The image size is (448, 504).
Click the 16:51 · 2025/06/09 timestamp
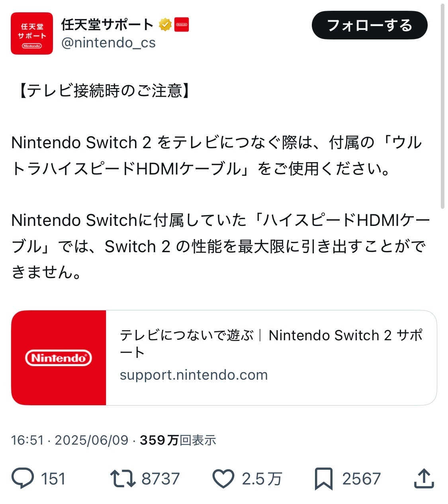pyautogui.click(x=70, y=440)
